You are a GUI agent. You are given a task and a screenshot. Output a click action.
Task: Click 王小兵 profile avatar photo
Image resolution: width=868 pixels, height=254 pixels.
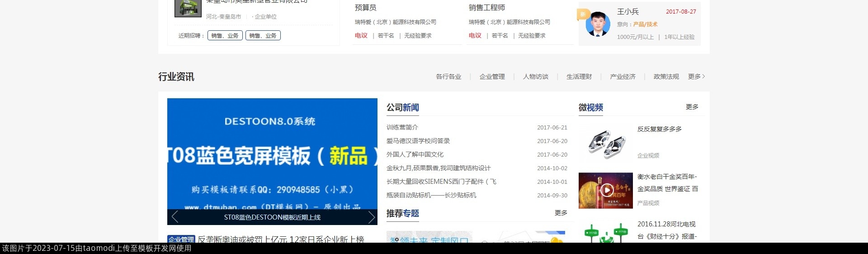(x=597, y=24)
